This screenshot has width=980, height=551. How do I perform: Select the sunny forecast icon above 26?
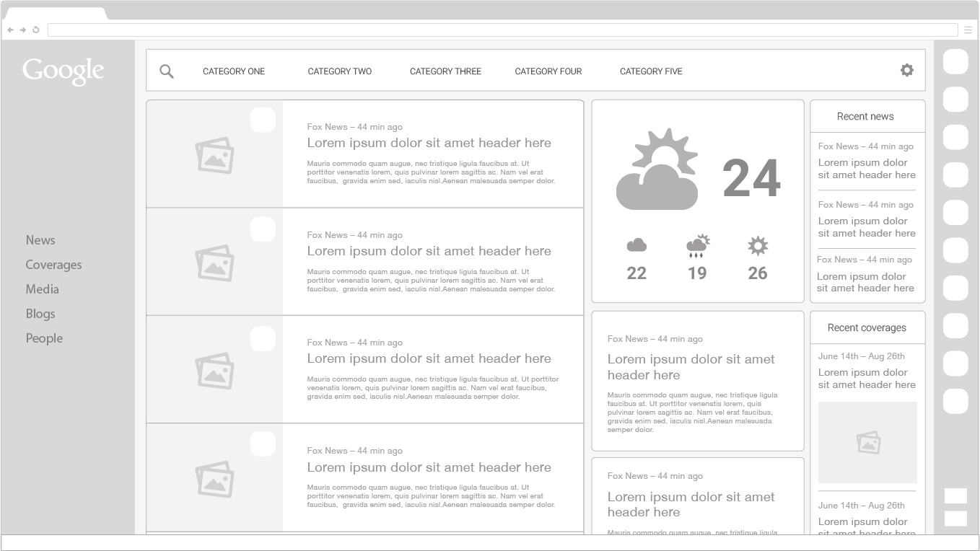coord(758,245)
